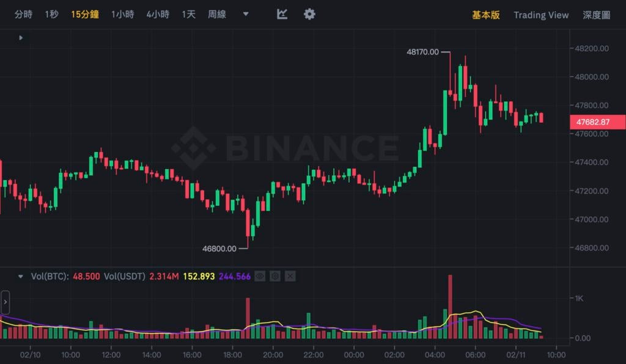Select the 分時 time interval
The height and width of the screenshot is (364, 626).
(x=23, y=14)
